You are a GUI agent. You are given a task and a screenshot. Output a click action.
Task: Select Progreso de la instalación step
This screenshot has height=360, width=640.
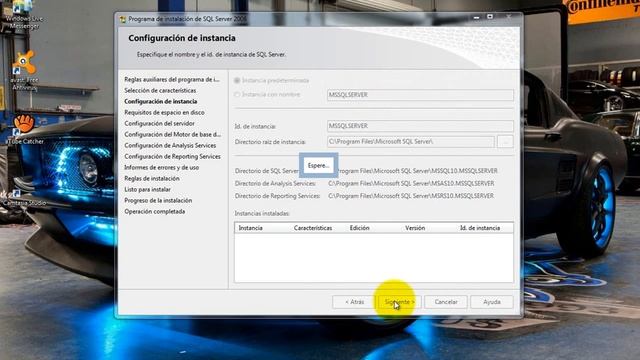click(158, 201)
